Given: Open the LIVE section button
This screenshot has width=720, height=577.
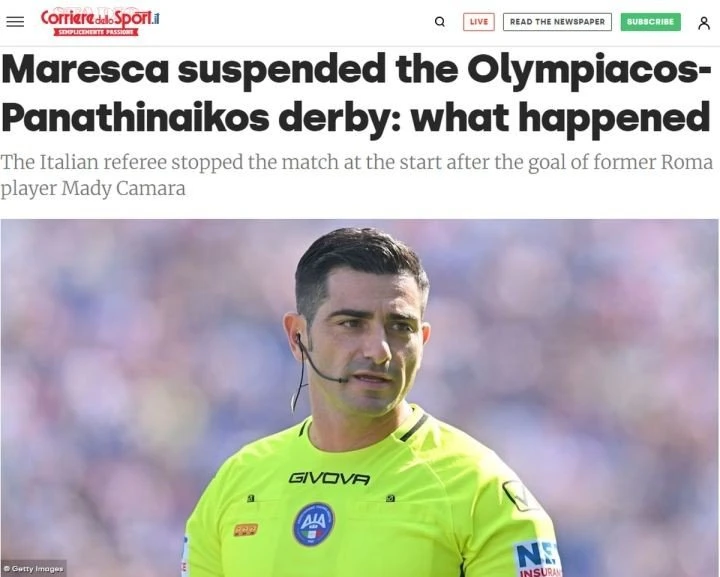Looking at the screenshot, I should [x=478, y=22].
